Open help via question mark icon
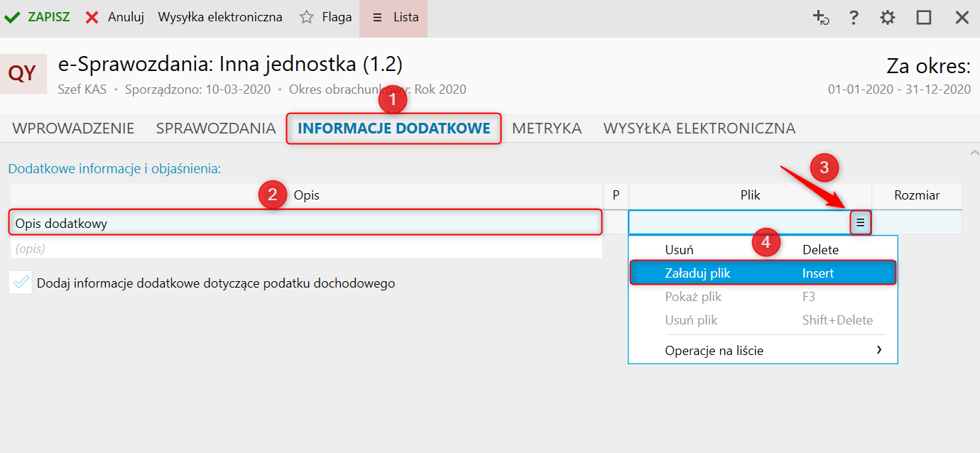 tap(854, 18)
